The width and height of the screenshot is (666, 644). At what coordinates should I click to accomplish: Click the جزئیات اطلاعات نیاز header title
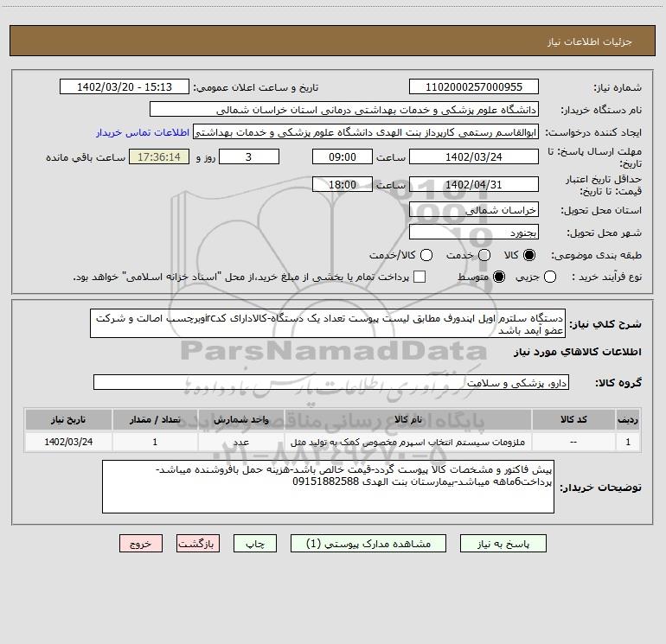click(x=589, y=41)
